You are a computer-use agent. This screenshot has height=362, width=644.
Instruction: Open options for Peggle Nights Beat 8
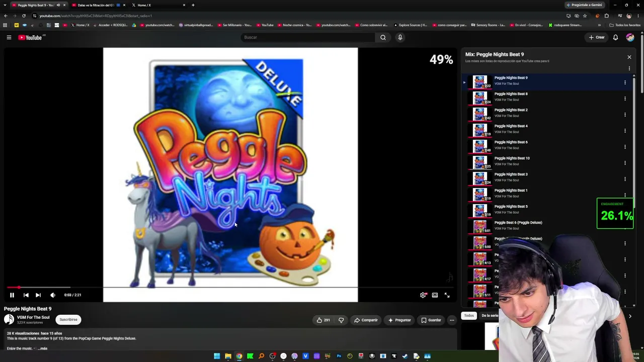point(625,99)
